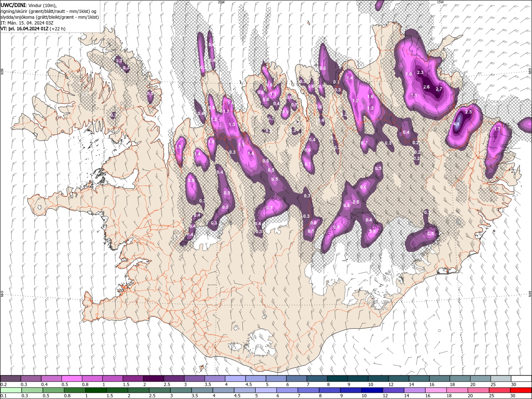Click the '0.2' label in the top legend row
Image resolution: width=532 pixels, height=399 pixels.
click(3, 384)
